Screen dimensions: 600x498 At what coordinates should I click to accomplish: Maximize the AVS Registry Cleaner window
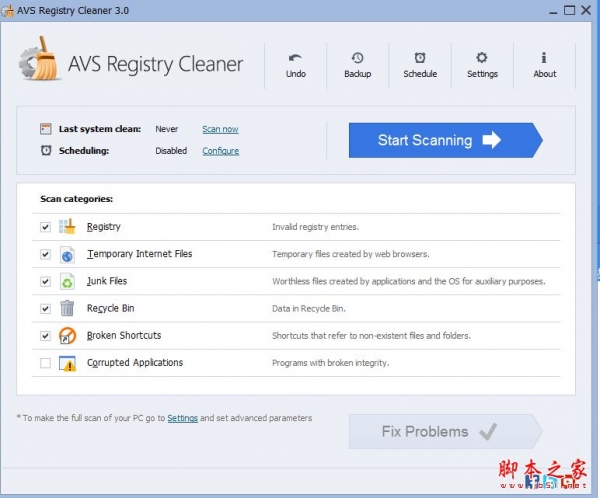click(x=569, y=10)
